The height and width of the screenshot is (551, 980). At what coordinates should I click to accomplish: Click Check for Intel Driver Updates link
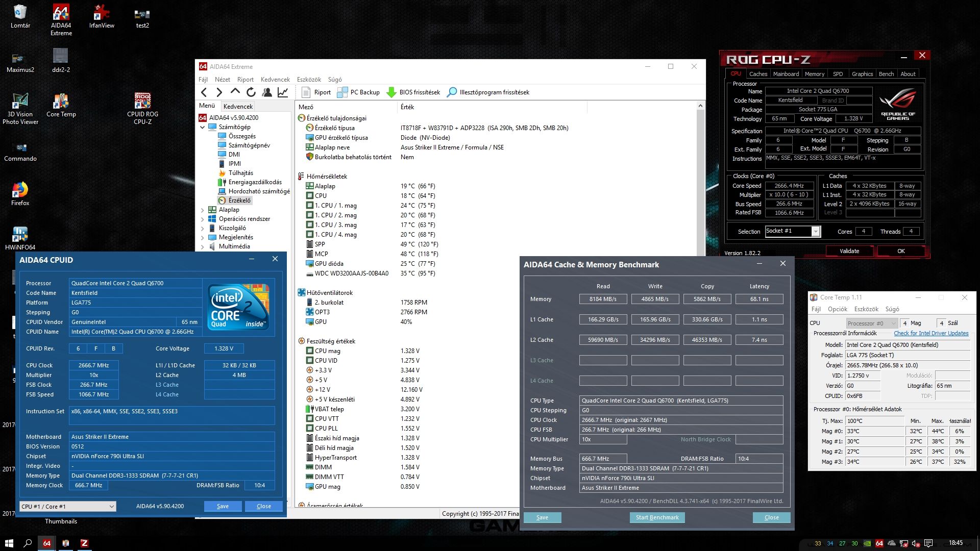click(931, 333)
